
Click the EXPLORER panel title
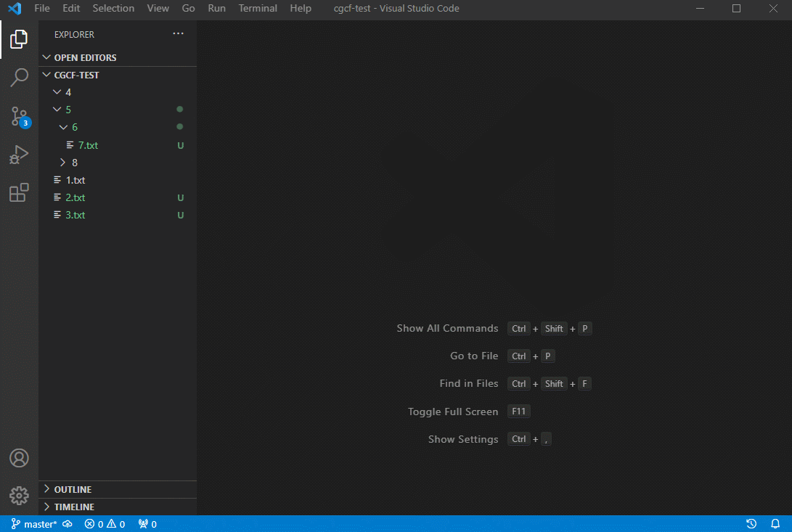(x=74, y=34)
